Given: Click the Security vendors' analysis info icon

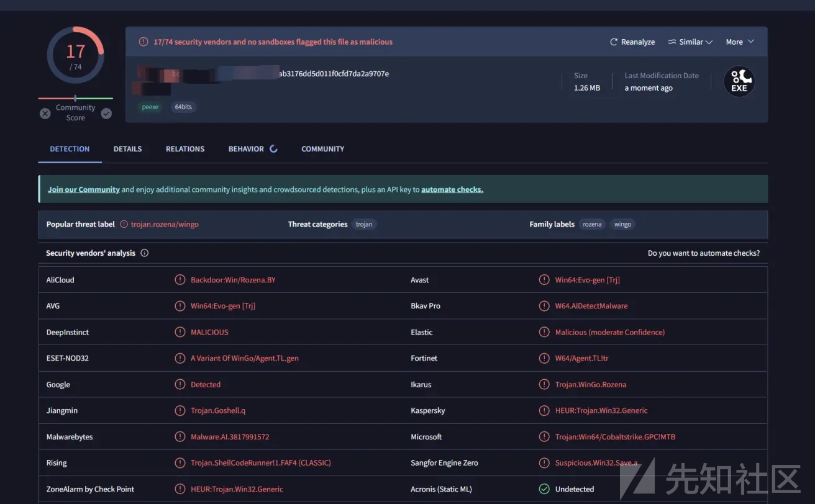Looking at the screenshot, I should pyautogui.click(x=144, y=253).
